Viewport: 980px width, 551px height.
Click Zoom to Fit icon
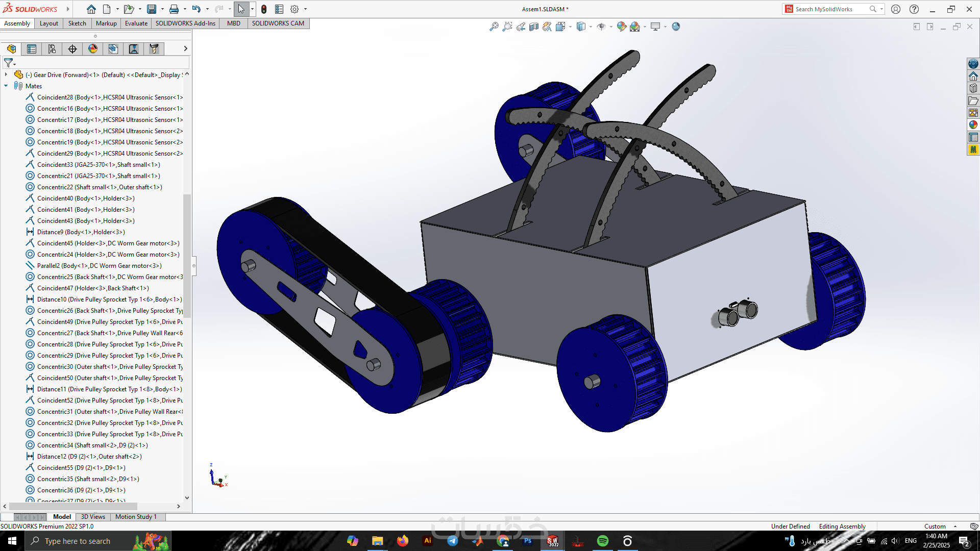(494, 27)
